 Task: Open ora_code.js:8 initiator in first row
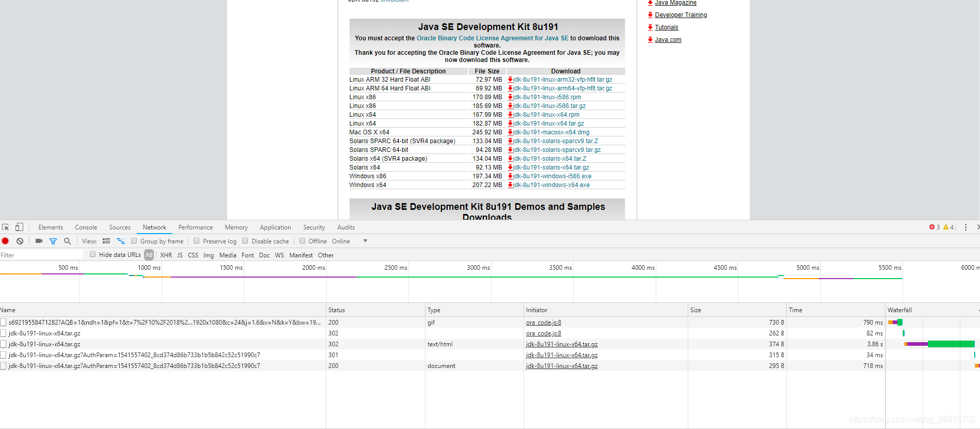[544, 323]
